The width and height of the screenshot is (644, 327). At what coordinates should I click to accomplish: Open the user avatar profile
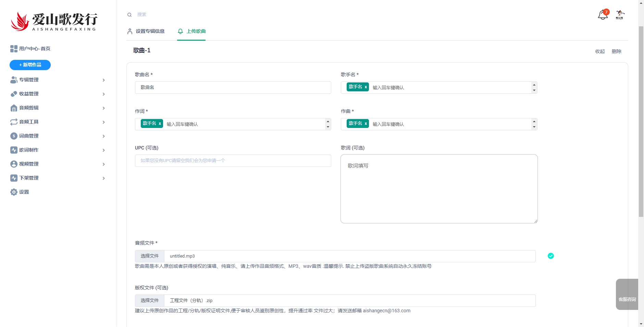[x=620, y=15]
